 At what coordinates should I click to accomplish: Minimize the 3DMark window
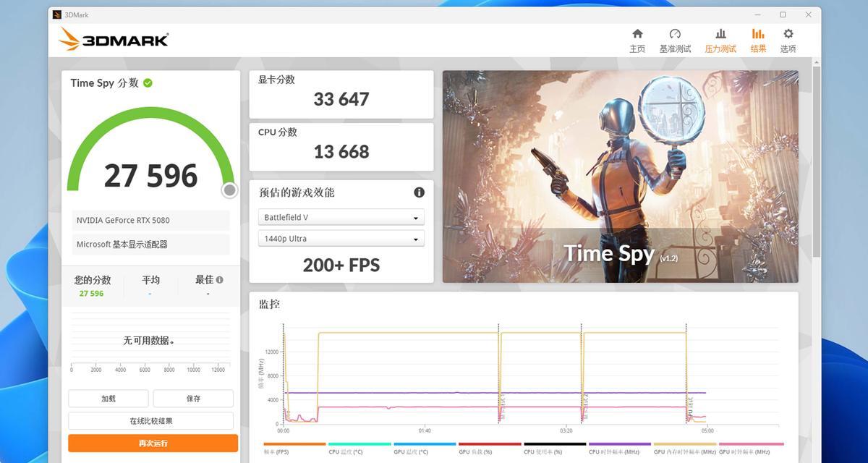(757, 14)
